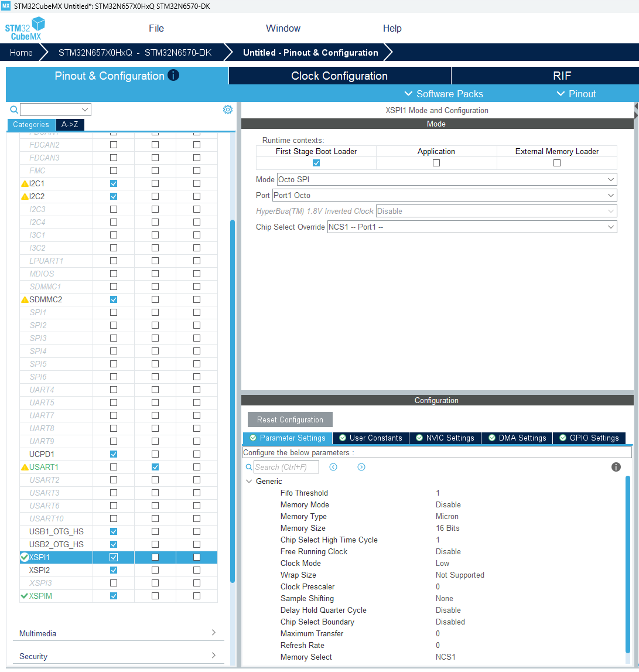The height and width of the screenshot is (672, 639).
Task: Expand the Pinout dropdown menu
Action: [576, 94]
